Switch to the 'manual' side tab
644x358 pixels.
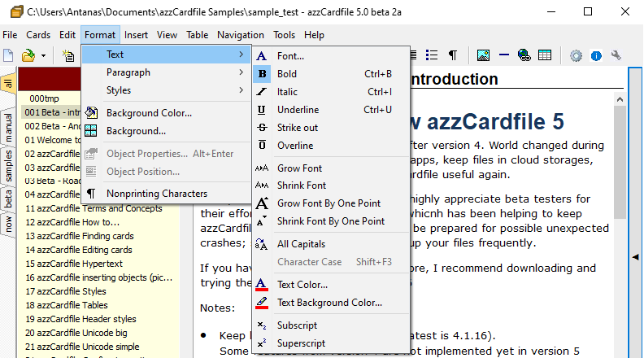coord(8,128)
